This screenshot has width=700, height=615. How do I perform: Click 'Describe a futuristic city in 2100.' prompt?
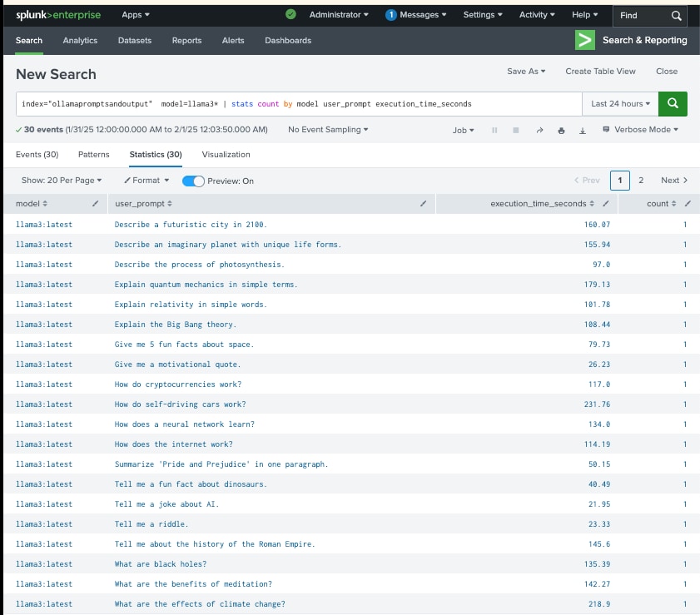point(191,225)
